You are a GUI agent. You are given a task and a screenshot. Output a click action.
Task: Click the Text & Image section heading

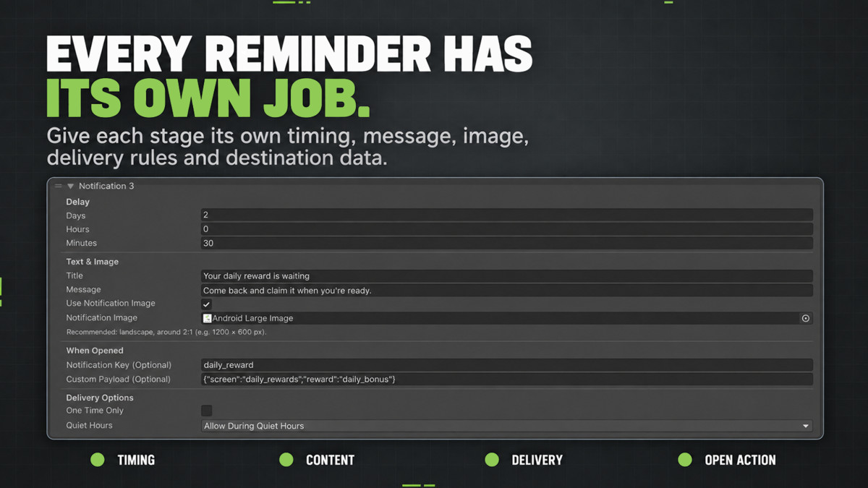[93, 262]
